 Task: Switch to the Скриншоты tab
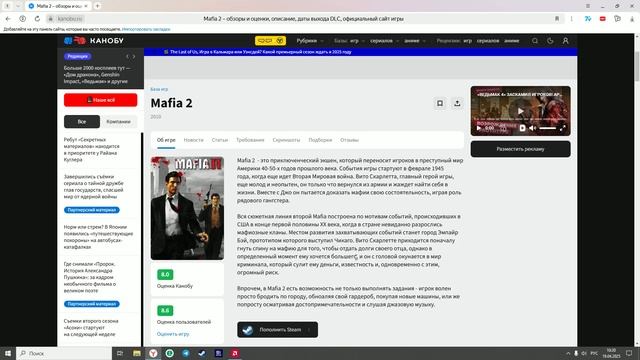(286, 140)
